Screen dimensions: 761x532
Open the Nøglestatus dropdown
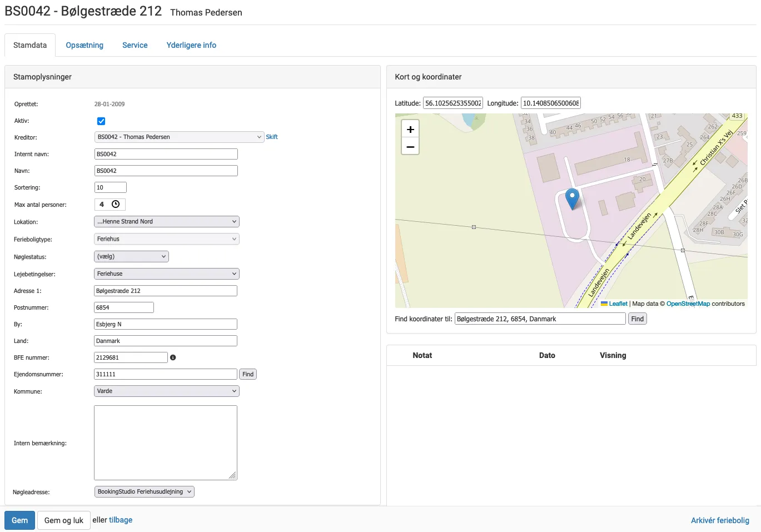click(x=131, y=257)
